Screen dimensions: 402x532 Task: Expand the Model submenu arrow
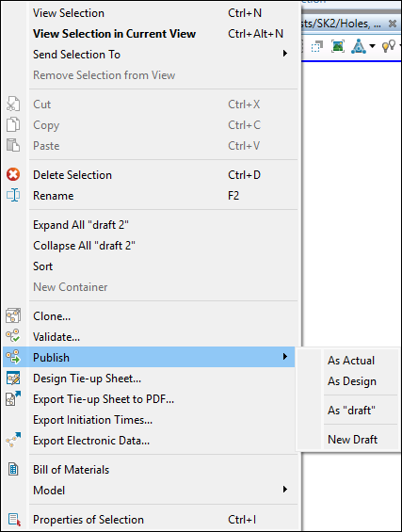285,490
